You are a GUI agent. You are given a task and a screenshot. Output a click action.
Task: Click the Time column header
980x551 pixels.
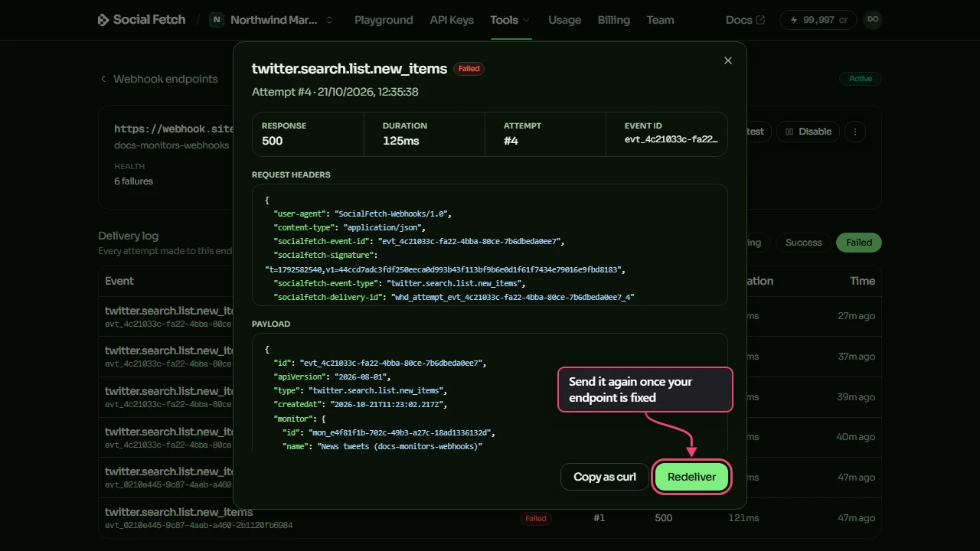pos(862,281)
